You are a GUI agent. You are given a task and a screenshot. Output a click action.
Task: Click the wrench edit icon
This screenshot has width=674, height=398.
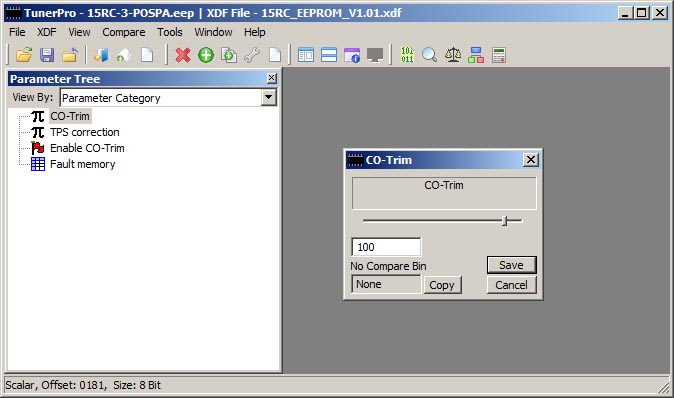pyautogui.click(x=252, y=55)
